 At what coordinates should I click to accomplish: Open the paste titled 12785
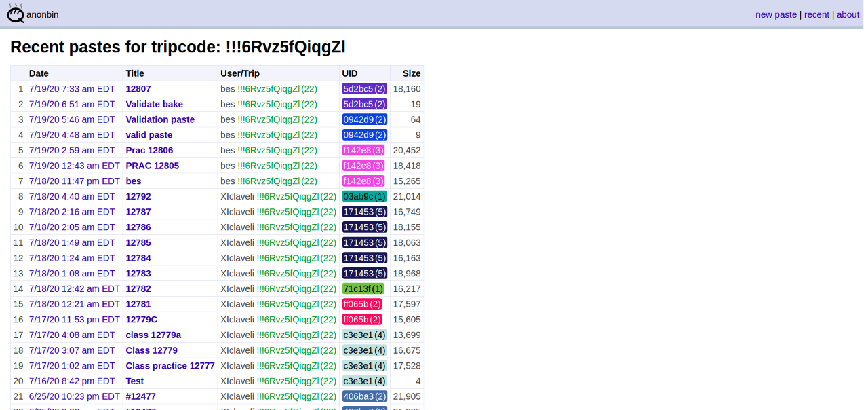pyautogui.click(x=138, y=242)
